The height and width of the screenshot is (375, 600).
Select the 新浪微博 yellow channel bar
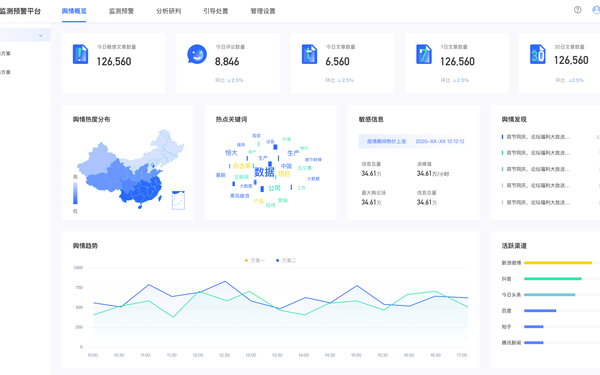[558, 262]
